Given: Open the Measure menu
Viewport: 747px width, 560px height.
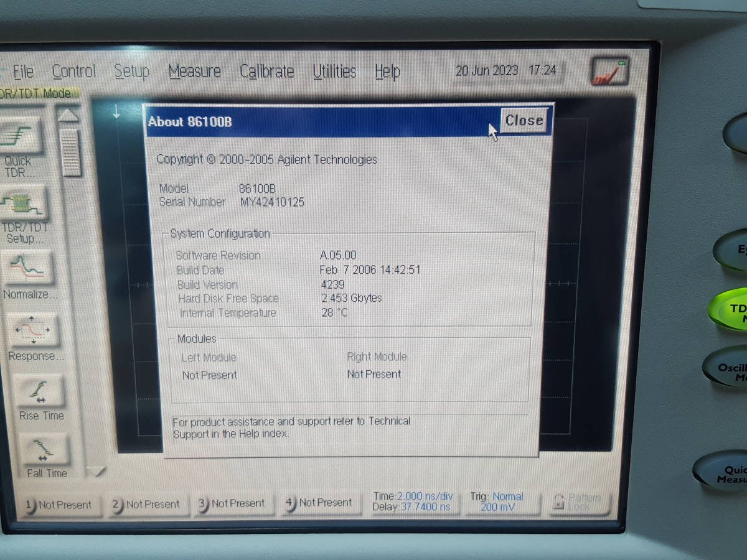Looking at the screenshot, I should 194,72.
